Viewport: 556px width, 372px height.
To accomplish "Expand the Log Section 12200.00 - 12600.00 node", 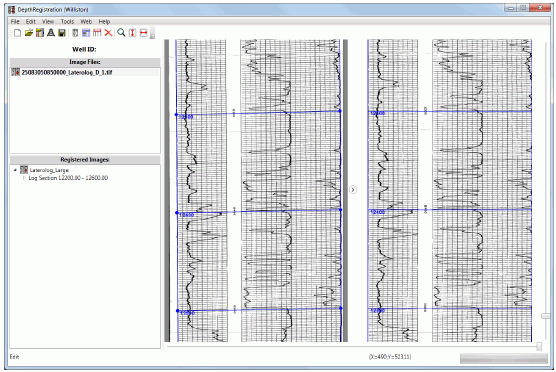I will (x=24, y=178).
